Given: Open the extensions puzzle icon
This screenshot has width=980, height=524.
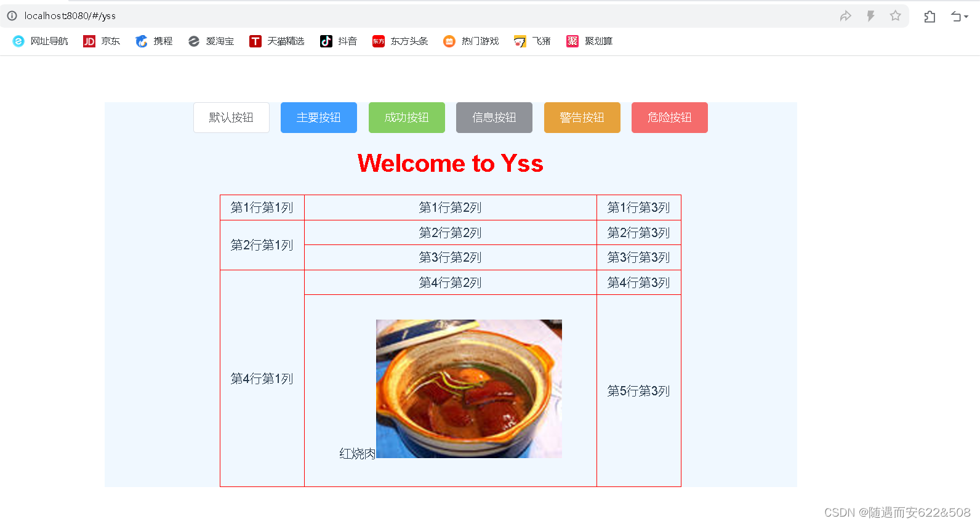Looking at the screenshot, I should [930, 17].
